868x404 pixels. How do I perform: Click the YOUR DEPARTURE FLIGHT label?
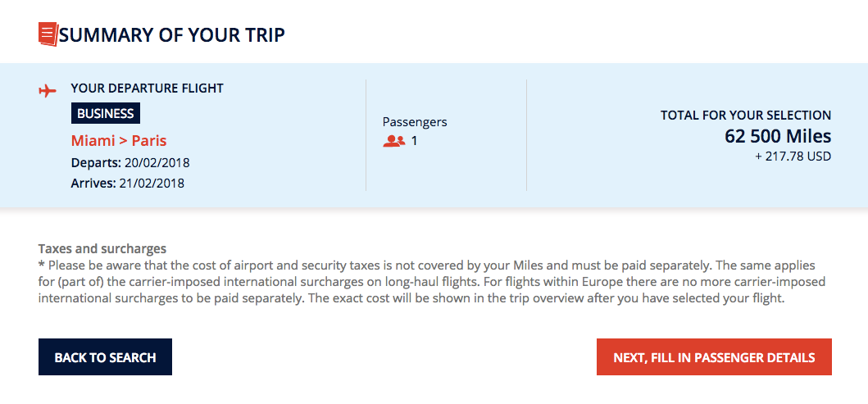(148, 89)
